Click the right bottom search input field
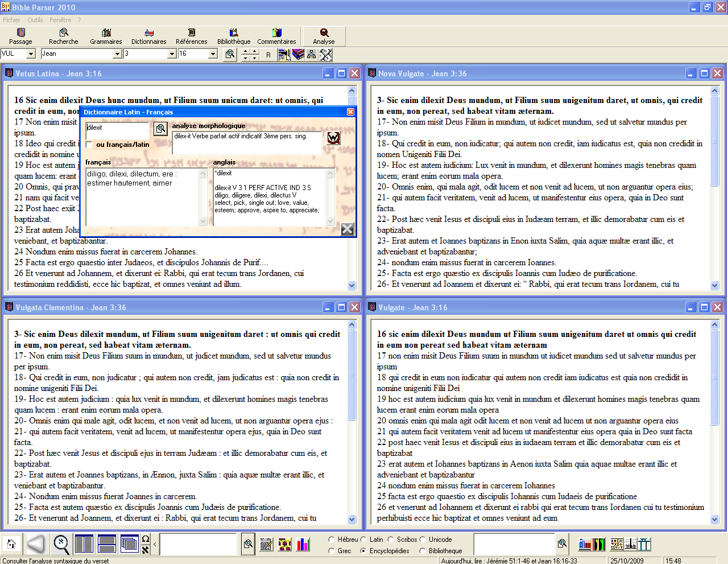The image size is (728, 564). click(x=514, y=544)
